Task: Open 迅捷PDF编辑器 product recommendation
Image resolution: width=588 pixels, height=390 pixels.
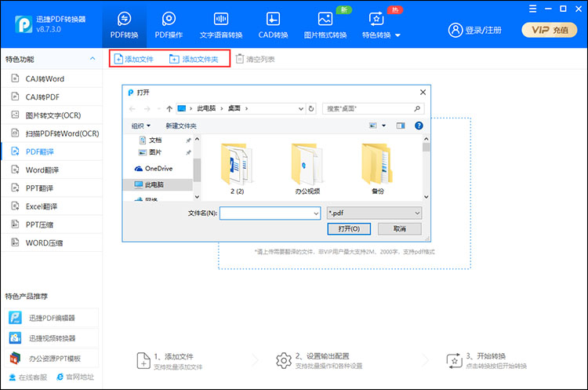Action: click(52, 318)
